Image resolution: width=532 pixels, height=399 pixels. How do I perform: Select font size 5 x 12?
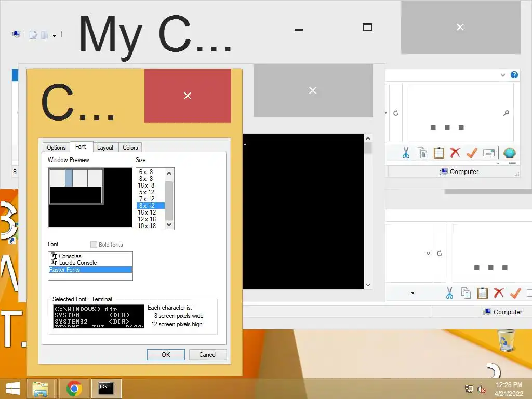tap(151, 192)
